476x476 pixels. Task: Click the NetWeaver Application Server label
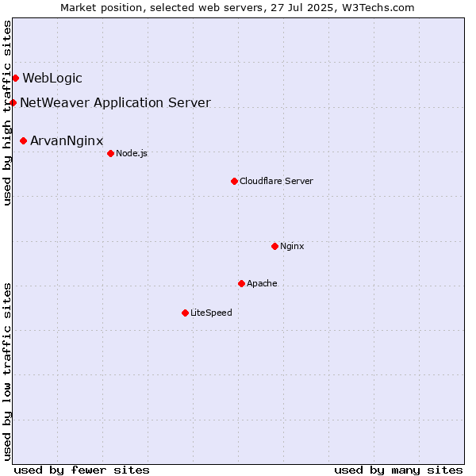click(x=115, y=102)
